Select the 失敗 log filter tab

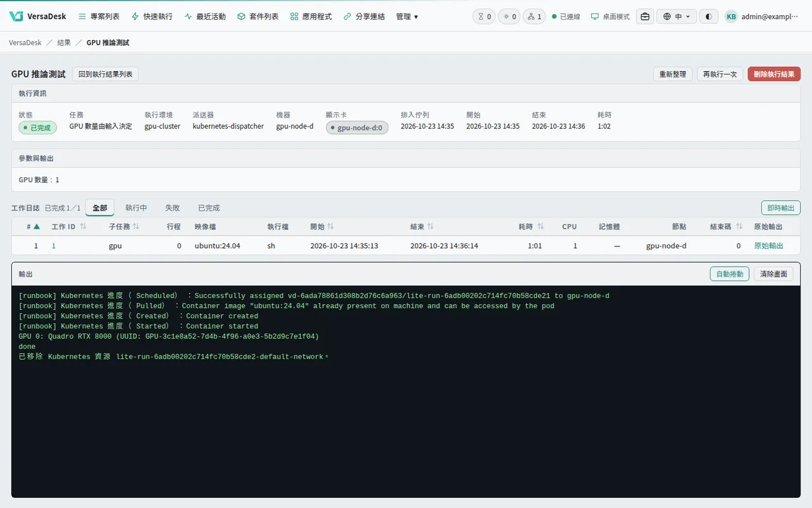(173, 208)
